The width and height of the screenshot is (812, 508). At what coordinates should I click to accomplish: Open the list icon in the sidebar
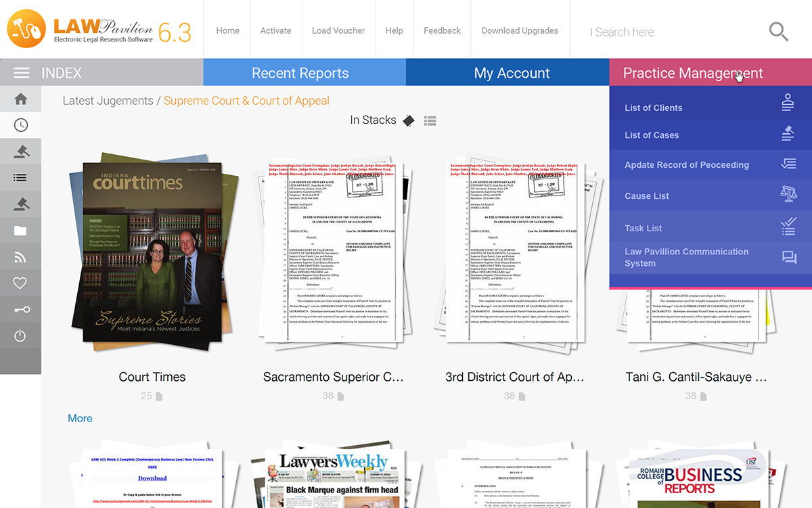click(20, 178)
